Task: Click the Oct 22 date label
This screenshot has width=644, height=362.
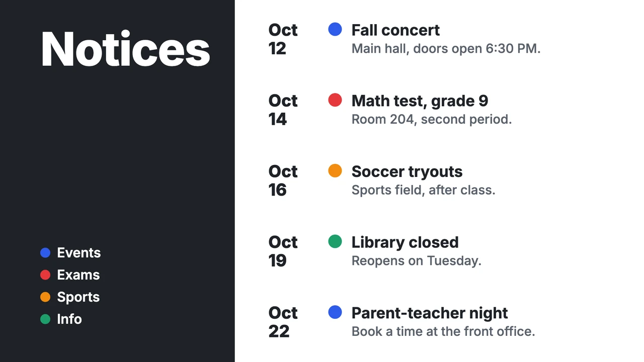Action: pyautogui.click(x=283, y=322)
